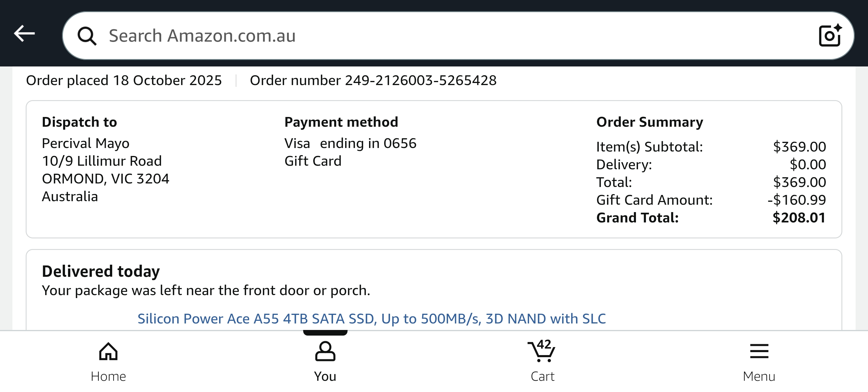Click the Gift Card payment method entry

313,161
